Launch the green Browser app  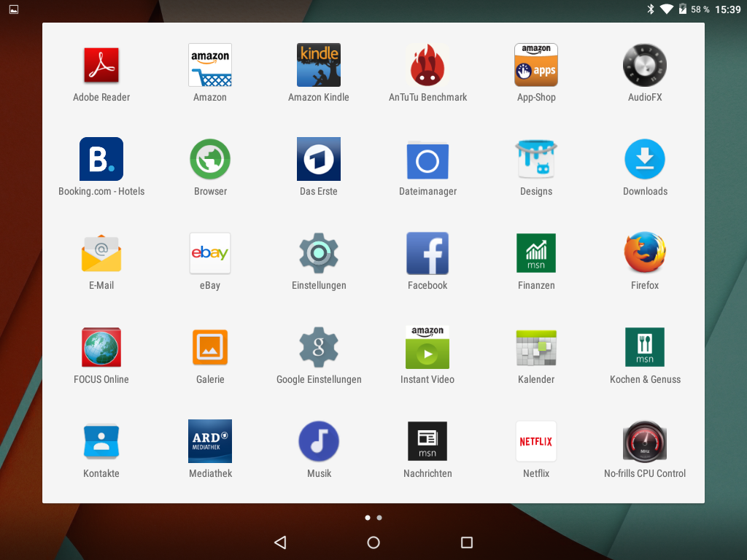point(210,159)
